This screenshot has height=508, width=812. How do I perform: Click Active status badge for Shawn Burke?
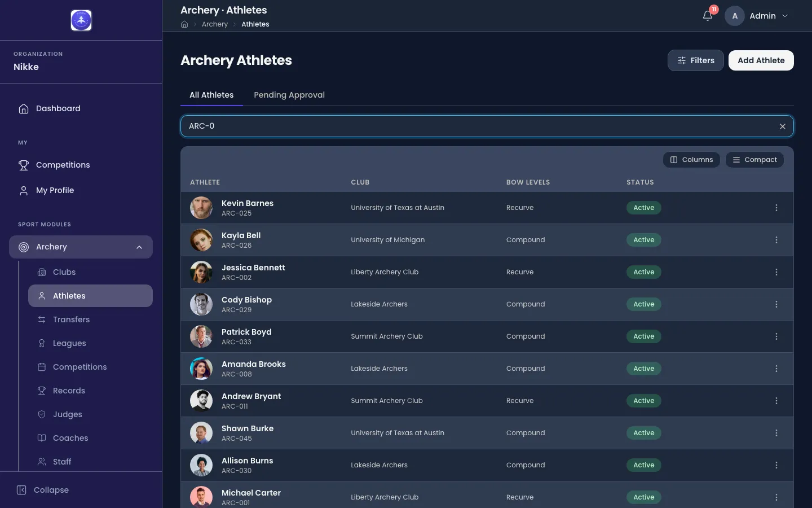coord(643,433)
